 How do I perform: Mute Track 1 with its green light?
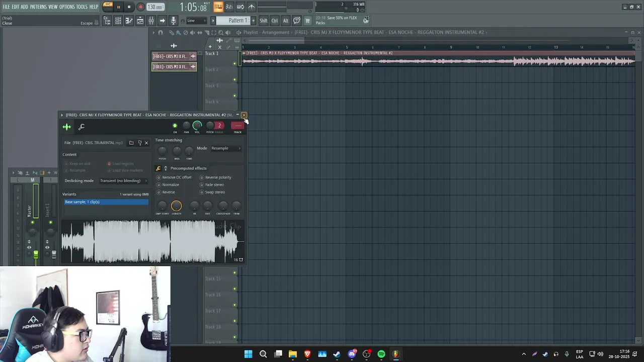click(234, 63)
